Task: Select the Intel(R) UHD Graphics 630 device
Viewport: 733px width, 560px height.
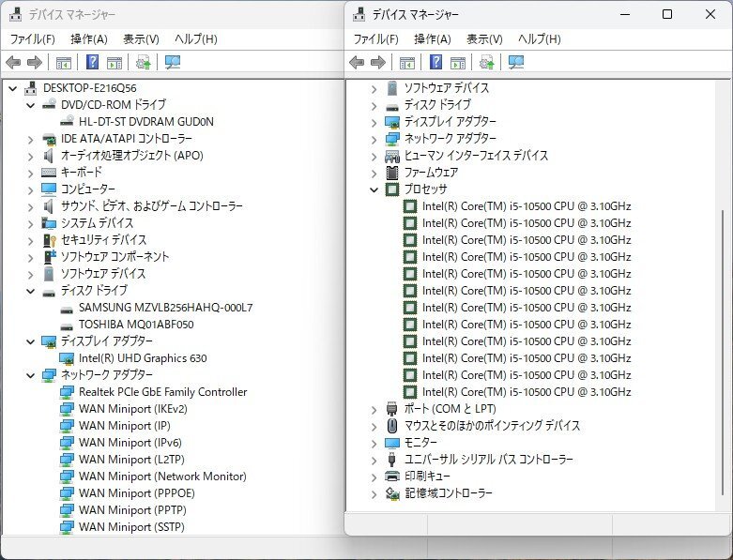Action: pyautogui.click(x=143, y=358)
